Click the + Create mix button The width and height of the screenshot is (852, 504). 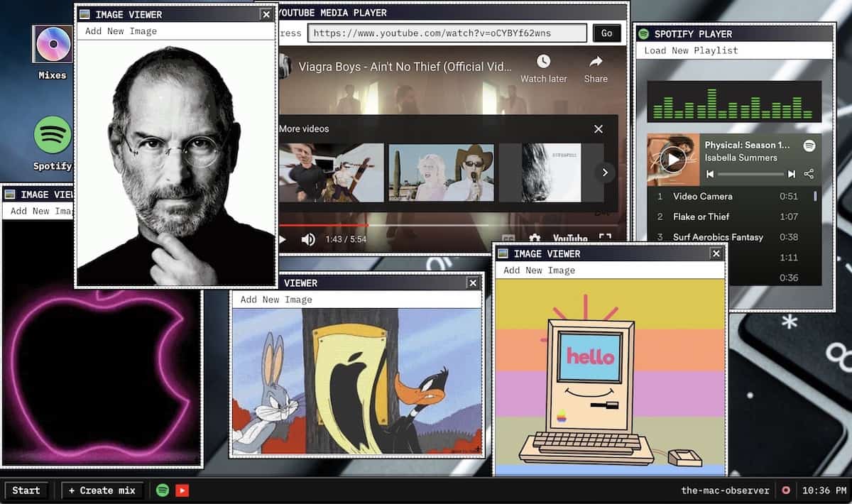(102, 490)
